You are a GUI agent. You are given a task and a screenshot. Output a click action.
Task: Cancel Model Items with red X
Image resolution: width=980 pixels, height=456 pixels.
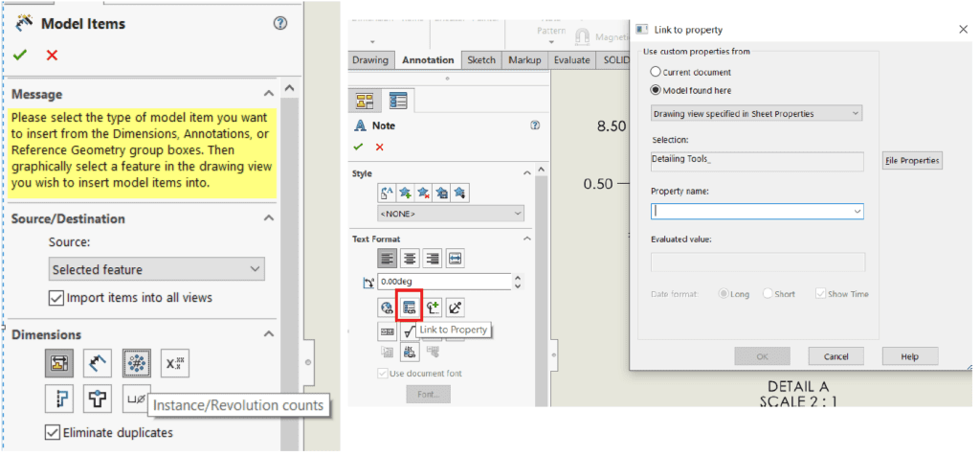point(52,56)
